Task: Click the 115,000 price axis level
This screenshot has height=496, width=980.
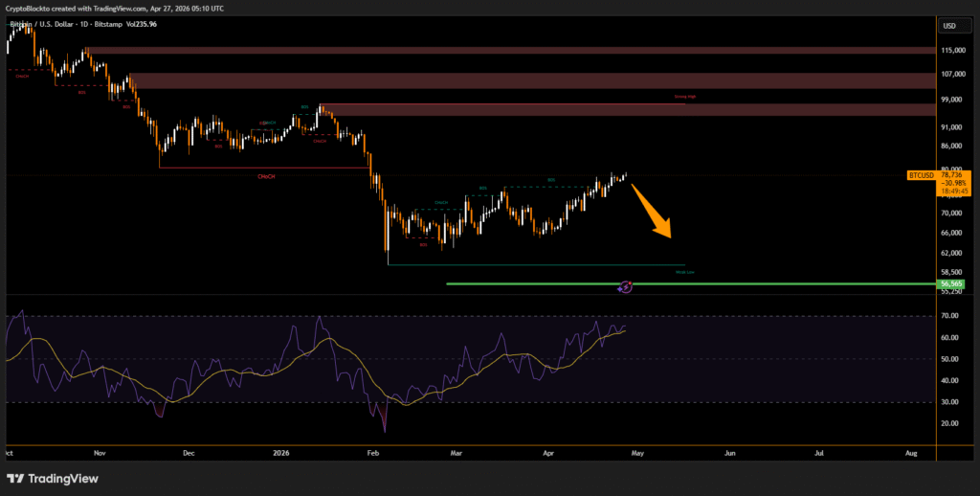Action: tap(953, 50)
